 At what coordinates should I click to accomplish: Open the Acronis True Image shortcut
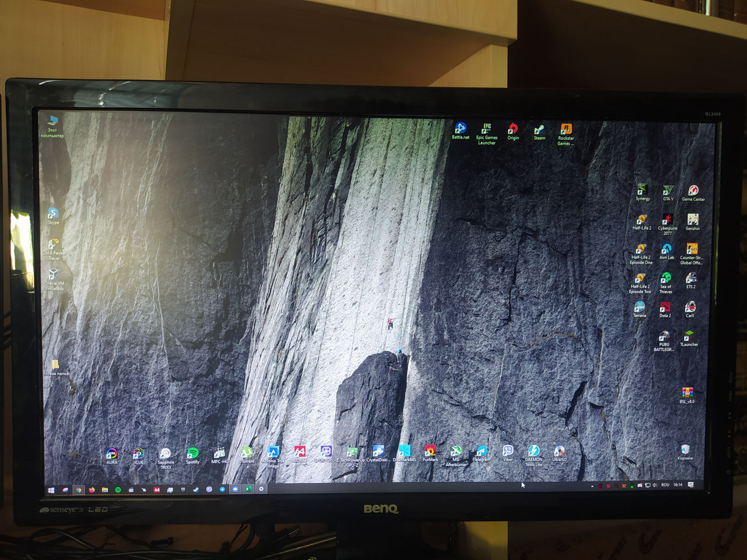[273, 457]
